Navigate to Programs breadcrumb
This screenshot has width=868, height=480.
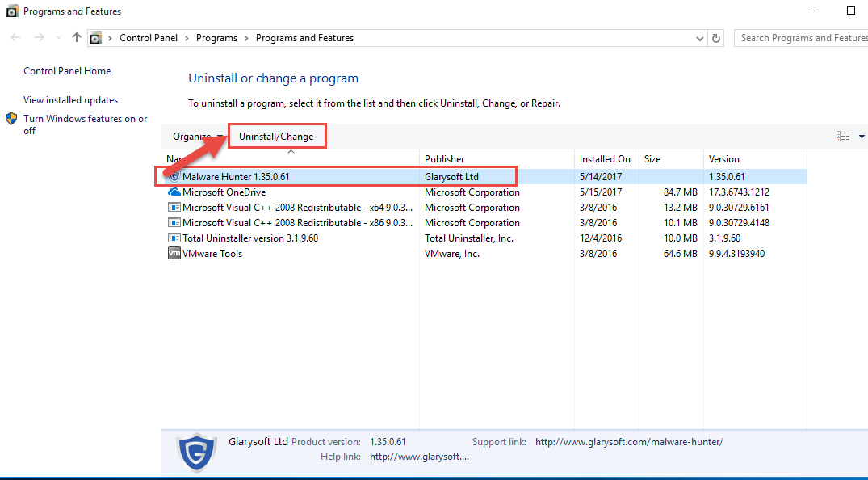[x=216, y=38]
